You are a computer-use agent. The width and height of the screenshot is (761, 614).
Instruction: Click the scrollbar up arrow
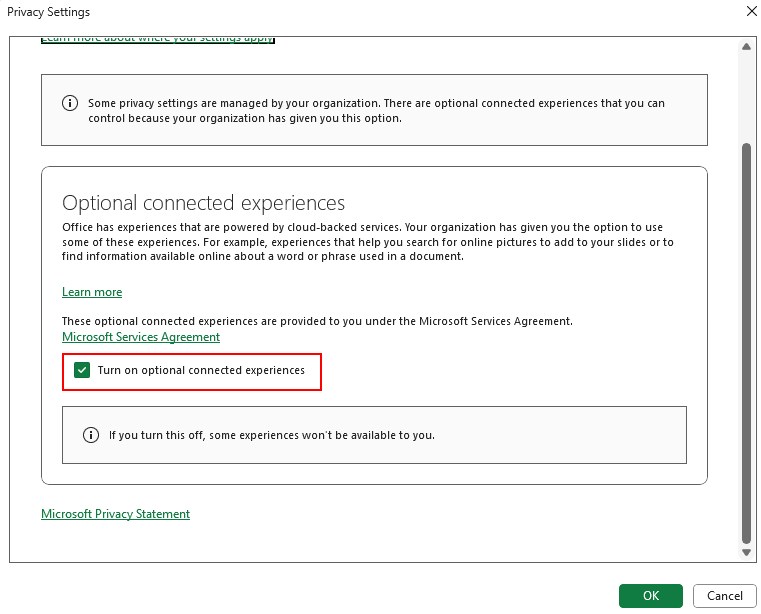point(745,47)
